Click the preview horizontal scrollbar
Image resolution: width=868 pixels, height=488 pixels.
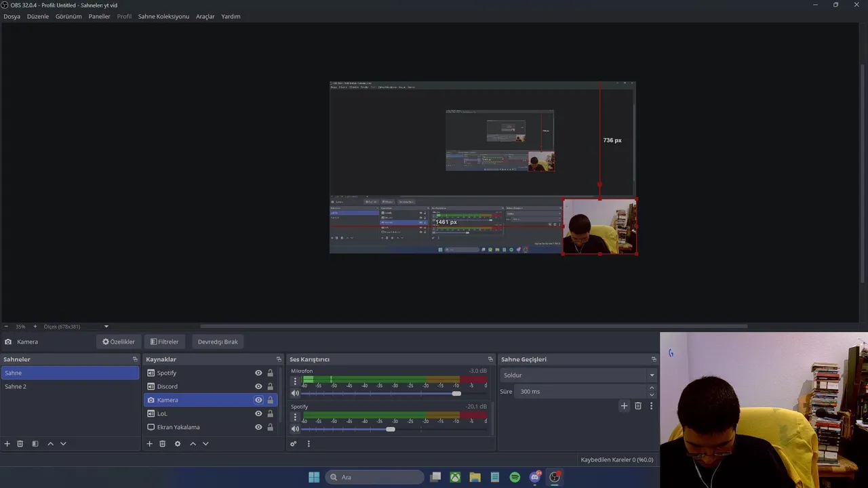[473, 327]
